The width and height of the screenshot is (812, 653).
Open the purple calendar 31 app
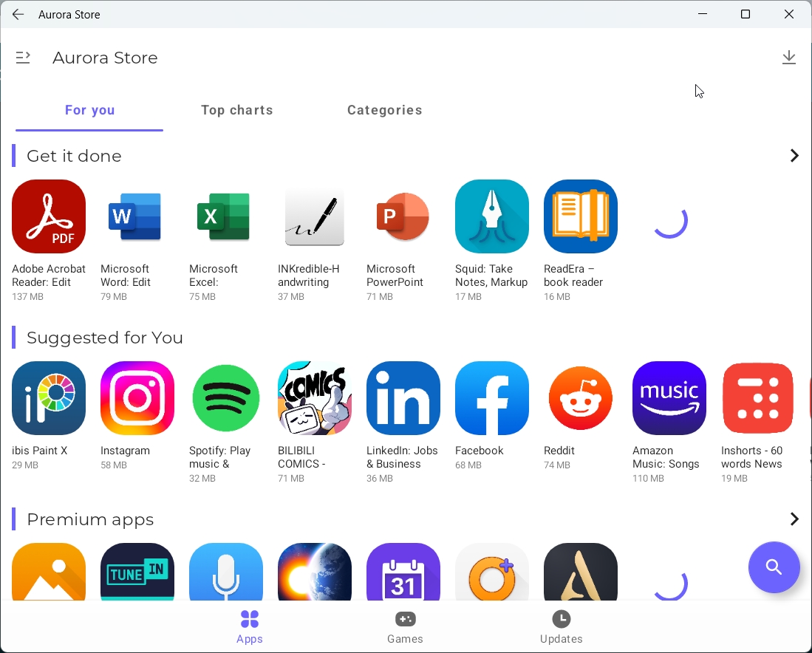403,572
